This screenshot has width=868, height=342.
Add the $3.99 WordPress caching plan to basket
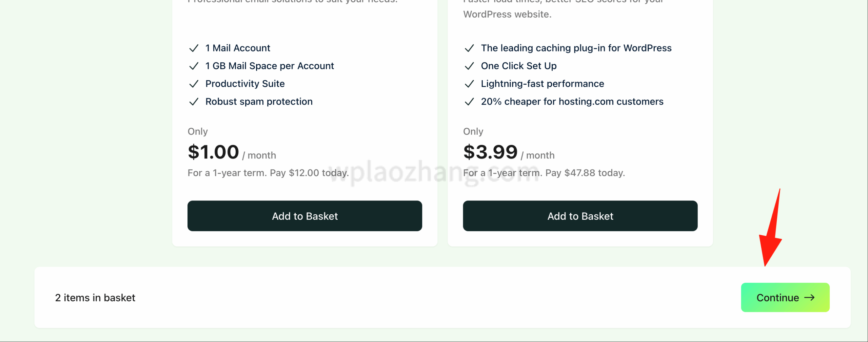(580, 216)
